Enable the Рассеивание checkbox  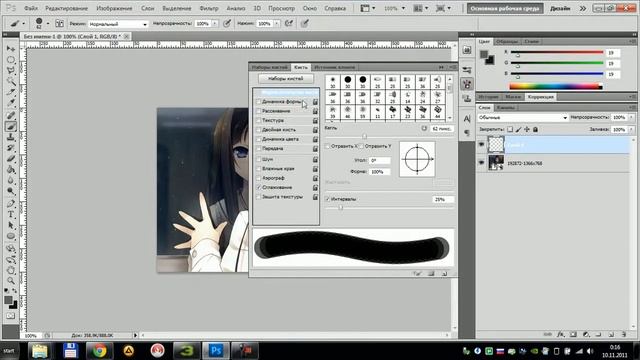pos(258,111)
